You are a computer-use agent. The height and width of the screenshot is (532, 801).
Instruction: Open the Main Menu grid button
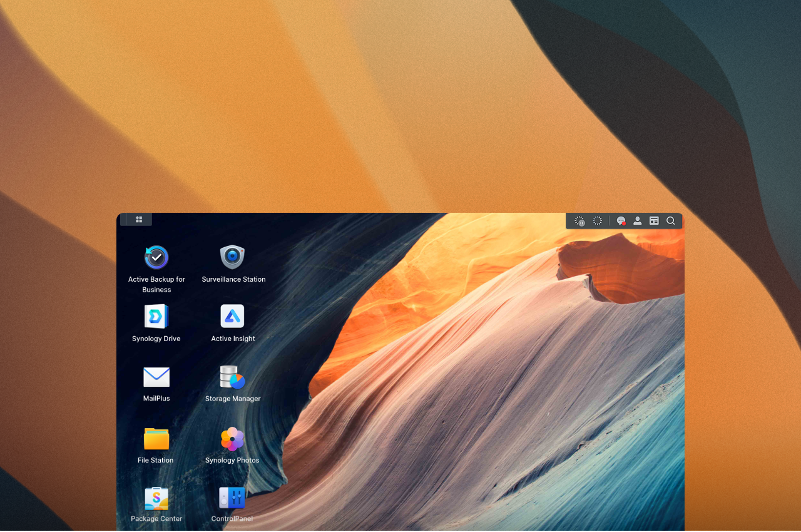(x=139, y=220)
